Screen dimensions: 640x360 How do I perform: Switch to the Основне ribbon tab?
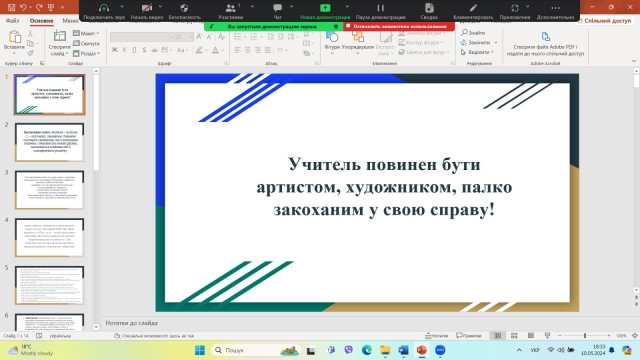click(x=41, y=20)
